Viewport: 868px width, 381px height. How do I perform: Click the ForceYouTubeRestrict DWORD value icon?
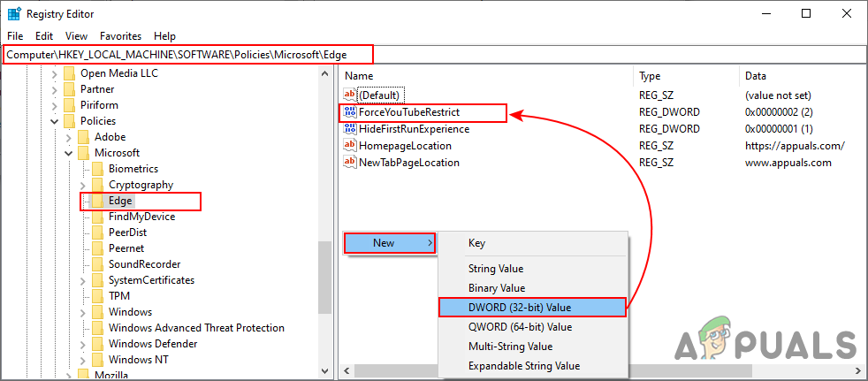pos(349,112)
